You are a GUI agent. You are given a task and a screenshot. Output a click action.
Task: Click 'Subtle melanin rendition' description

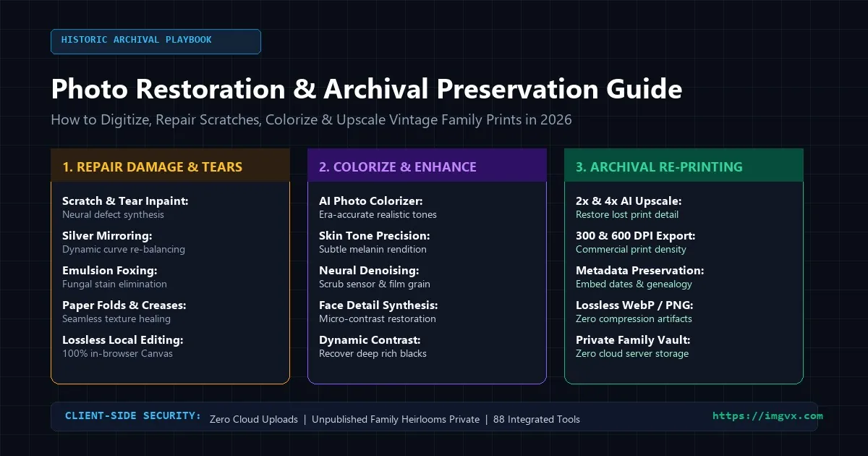pyautogui.click(x=373, y=250)
